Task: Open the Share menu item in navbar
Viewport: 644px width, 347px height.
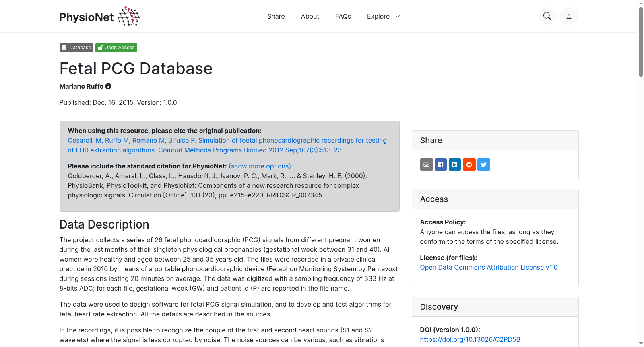Action: pos(276,16)
